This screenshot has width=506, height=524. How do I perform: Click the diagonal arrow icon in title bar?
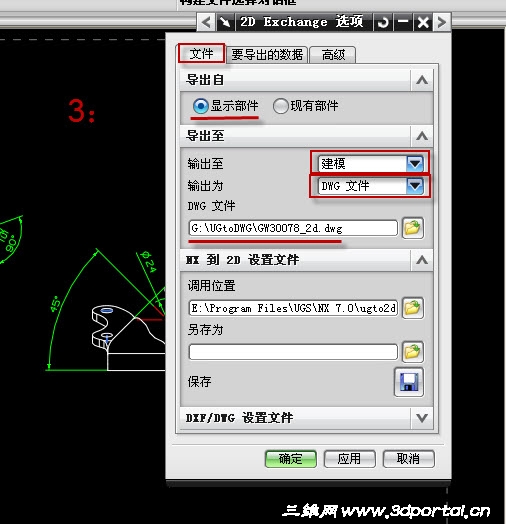pyautogui.click(x=225, y=22)
